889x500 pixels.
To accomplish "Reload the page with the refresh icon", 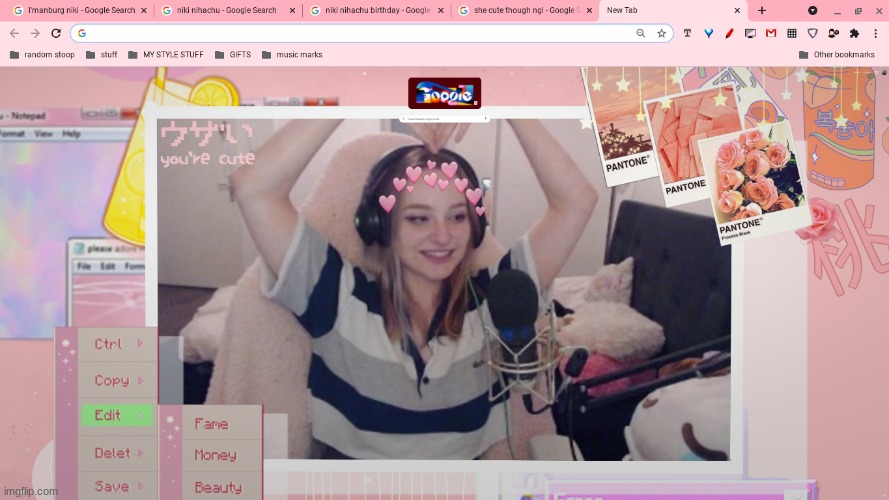I will [x=56, y=33].
